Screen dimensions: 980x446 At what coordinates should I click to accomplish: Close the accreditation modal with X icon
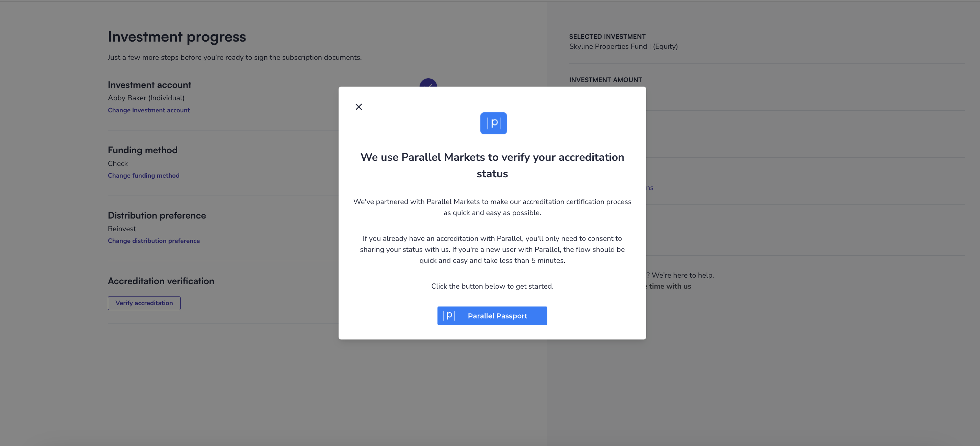pos(358,107)
